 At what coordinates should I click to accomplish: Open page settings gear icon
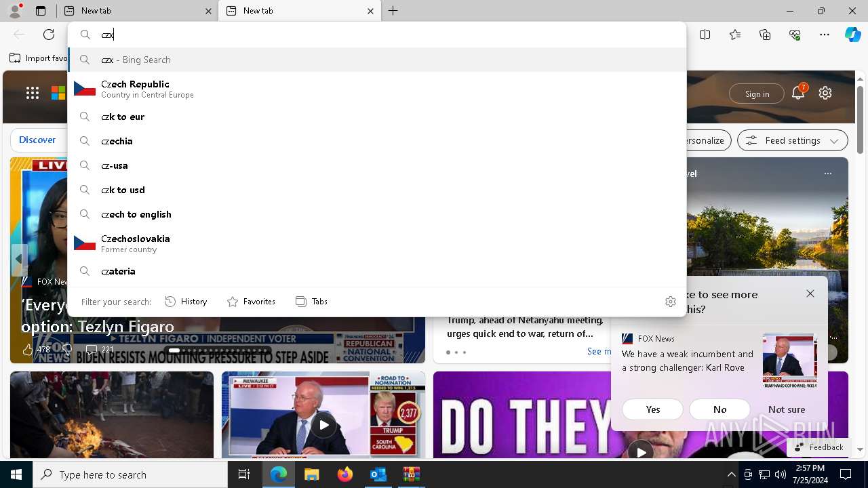click(825, 93)
